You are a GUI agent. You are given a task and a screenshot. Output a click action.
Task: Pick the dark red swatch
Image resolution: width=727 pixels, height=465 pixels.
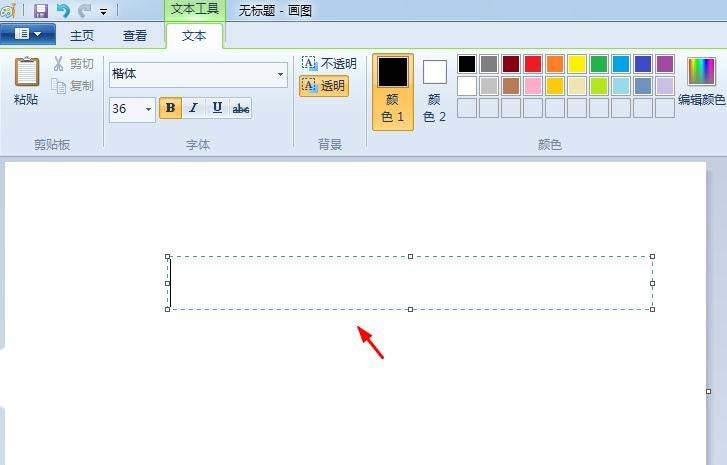[x=511, y=64]
